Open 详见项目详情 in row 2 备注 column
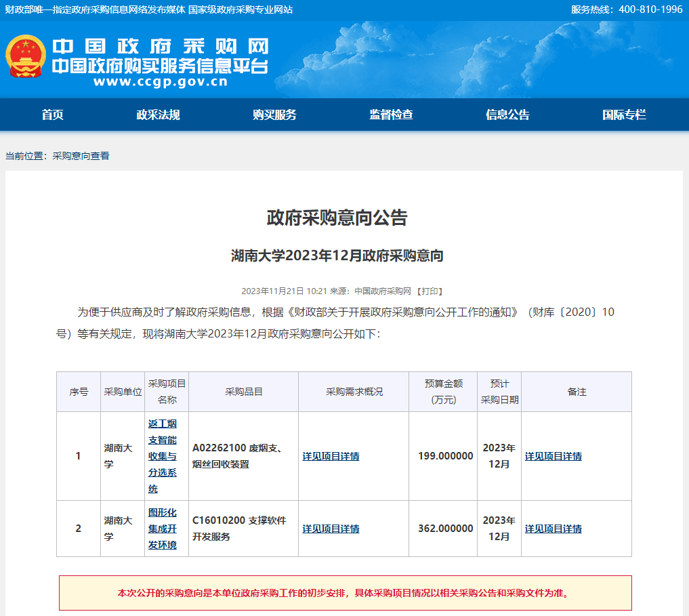This screenshot has width=689, height=616. [x=554, y=529]
